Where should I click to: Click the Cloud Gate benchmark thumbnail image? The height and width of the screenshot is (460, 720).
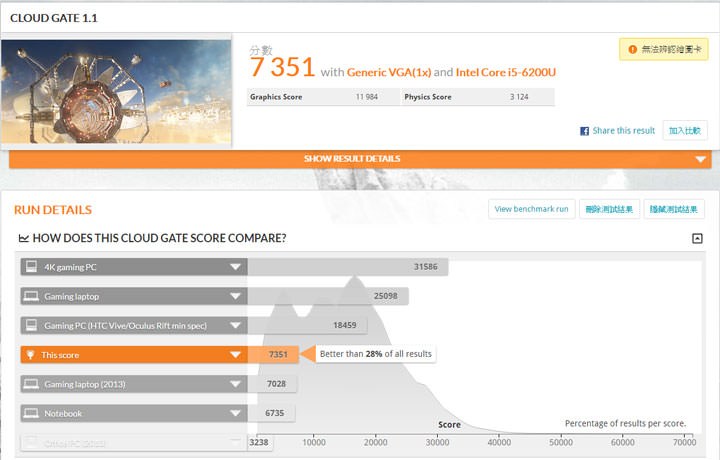pos(116,91)
